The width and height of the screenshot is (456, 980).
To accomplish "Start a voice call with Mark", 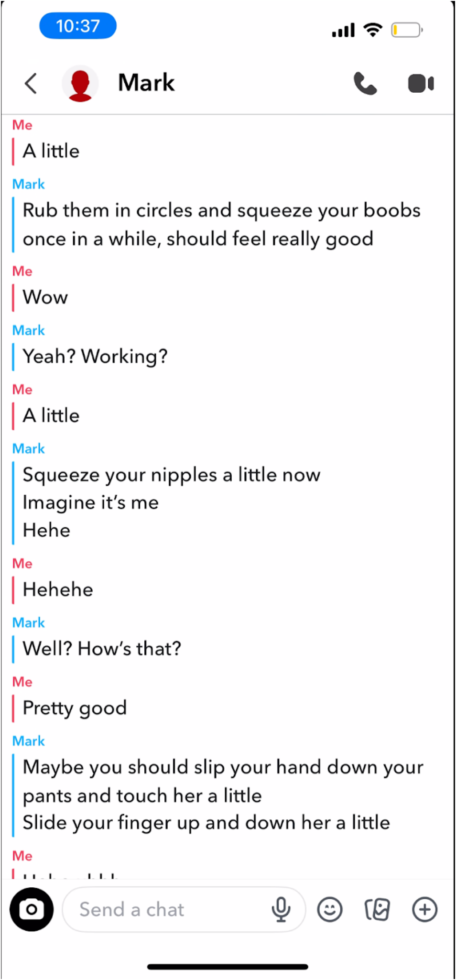I will click(x=365, y=84).
